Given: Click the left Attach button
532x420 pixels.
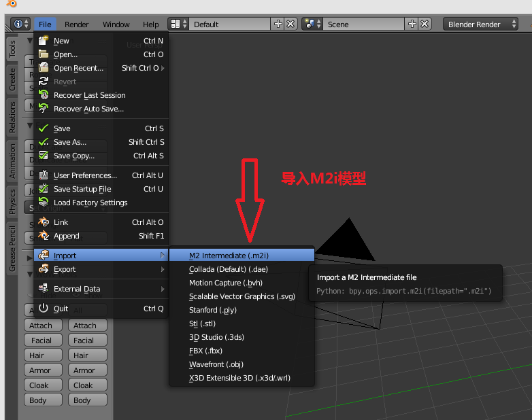Looking at the screenshot, I should point(43,326).
